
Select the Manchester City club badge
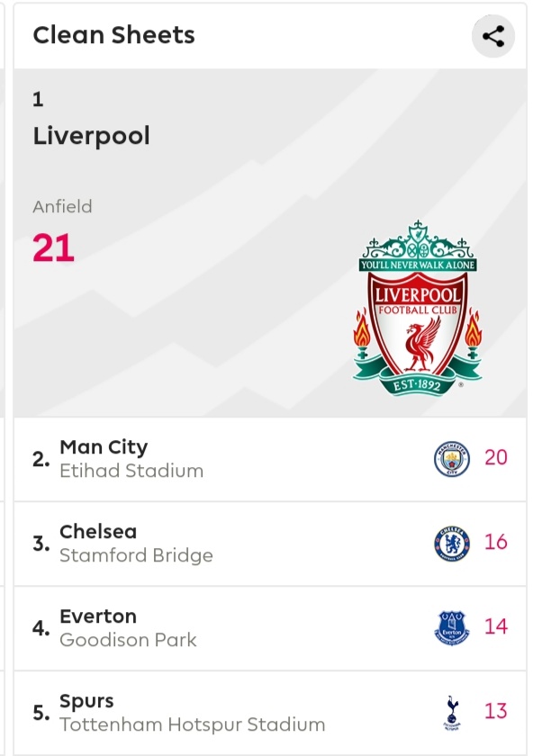(x=452, y=458)
